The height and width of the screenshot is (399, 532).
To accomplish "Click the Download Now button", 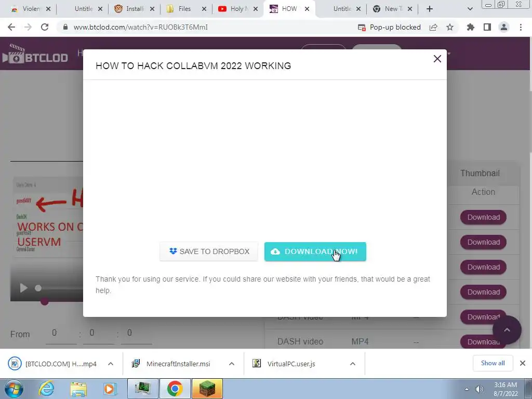I will [x=315, y=251].
